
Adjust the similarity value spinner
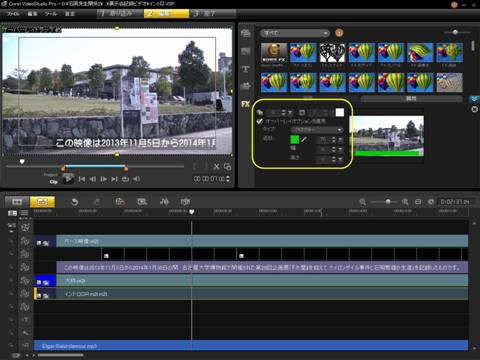(x=334, y=139)
